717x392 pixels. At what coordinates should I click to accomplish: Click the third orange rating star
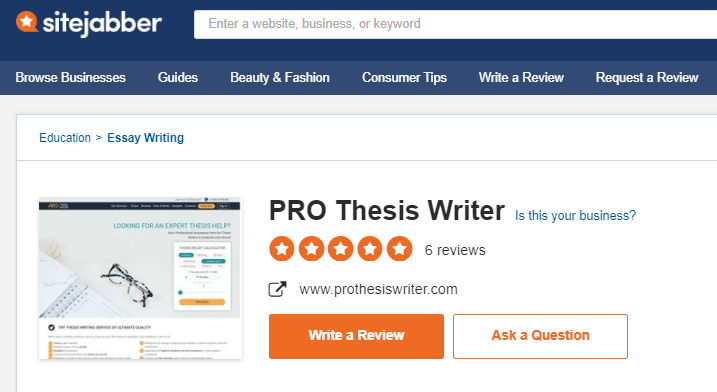[x=341, y=249]
